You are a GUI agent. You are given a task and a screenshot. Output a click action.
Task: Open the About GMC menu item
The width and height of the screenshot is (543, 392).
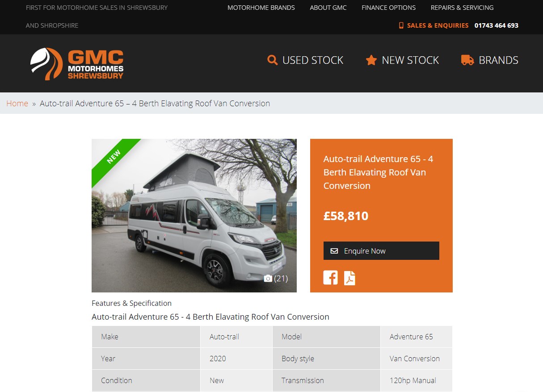point(328,8)
